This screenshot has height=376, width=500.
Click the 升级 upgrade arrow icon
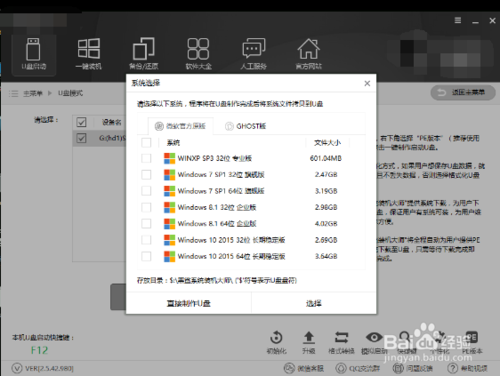coord(309,342)
